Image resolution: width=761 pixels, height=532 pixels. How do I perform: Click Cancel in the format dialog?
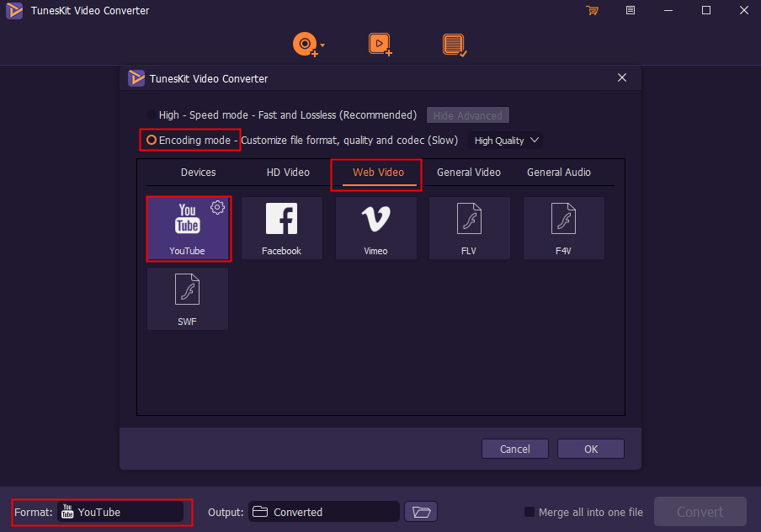pos(515,449)
